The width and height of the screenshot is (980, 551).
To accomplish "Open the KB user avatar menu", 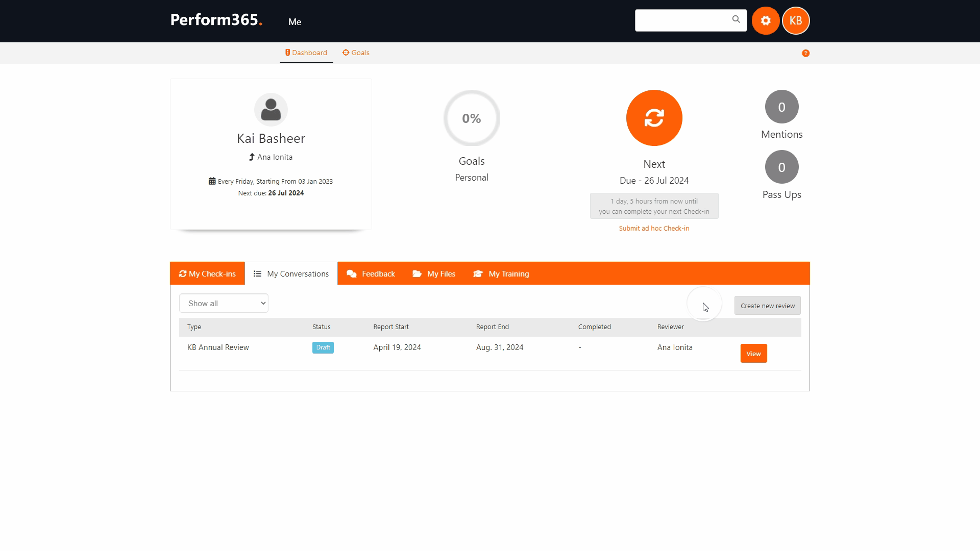I will pos(795,21).
